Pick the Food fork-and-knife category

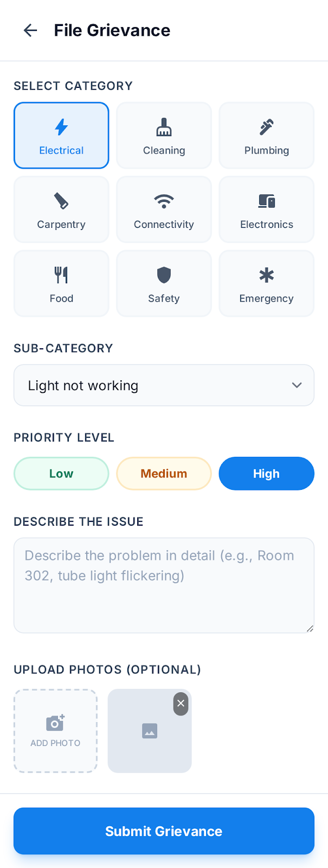[61, 283]
